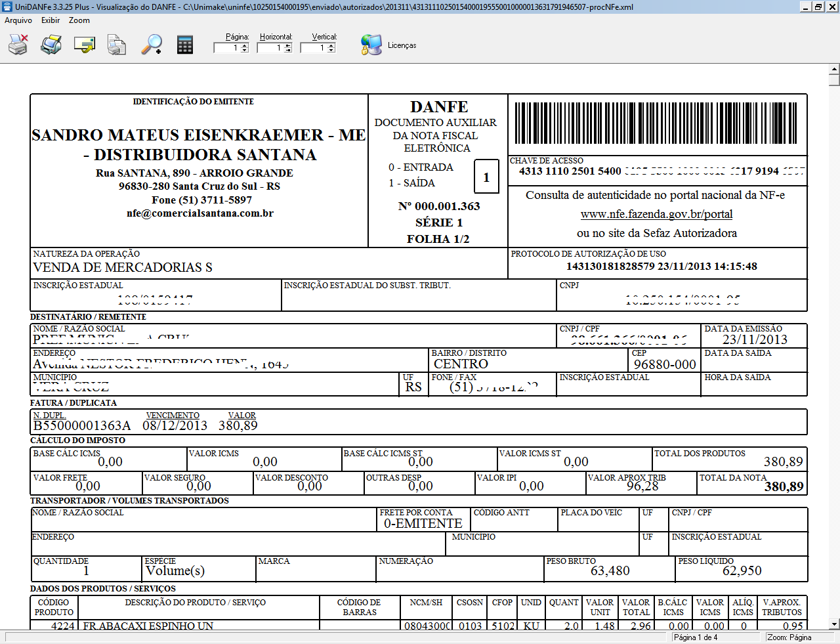Click the PESO LIQUIDO value 62,950
This screenshot has width=840, height=644.
coord(742,571)
